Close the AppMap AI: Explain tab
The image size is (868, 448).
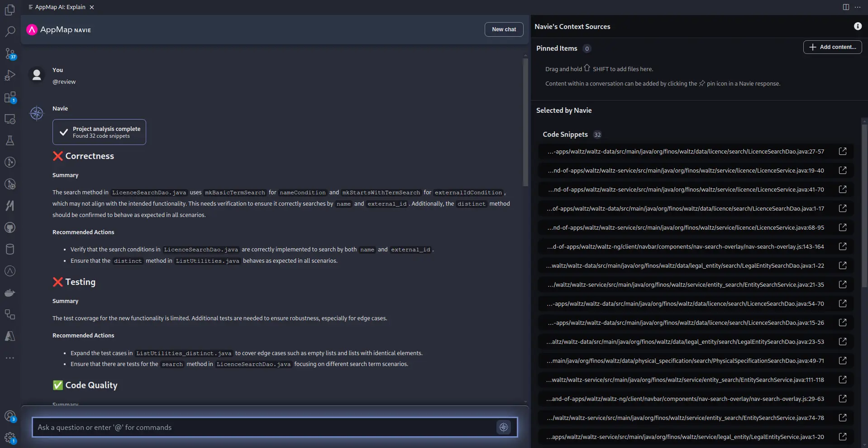point(92,7)
